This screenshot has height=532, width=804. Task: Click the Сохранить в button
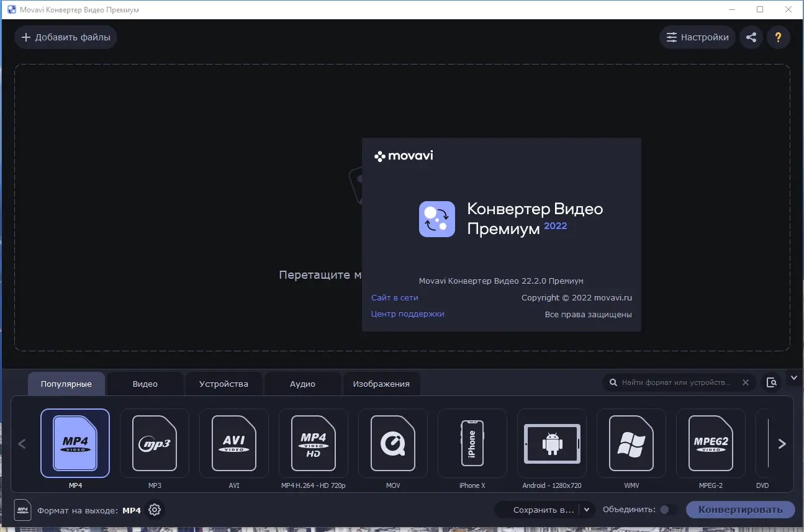tap(537, 510)
